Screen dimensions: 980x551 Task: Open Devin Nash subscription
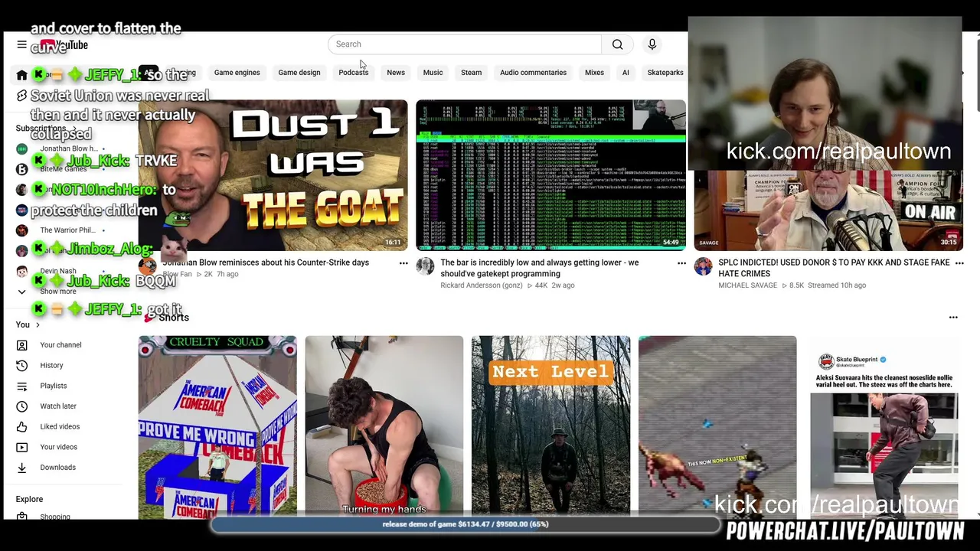[x=58, y=271]
